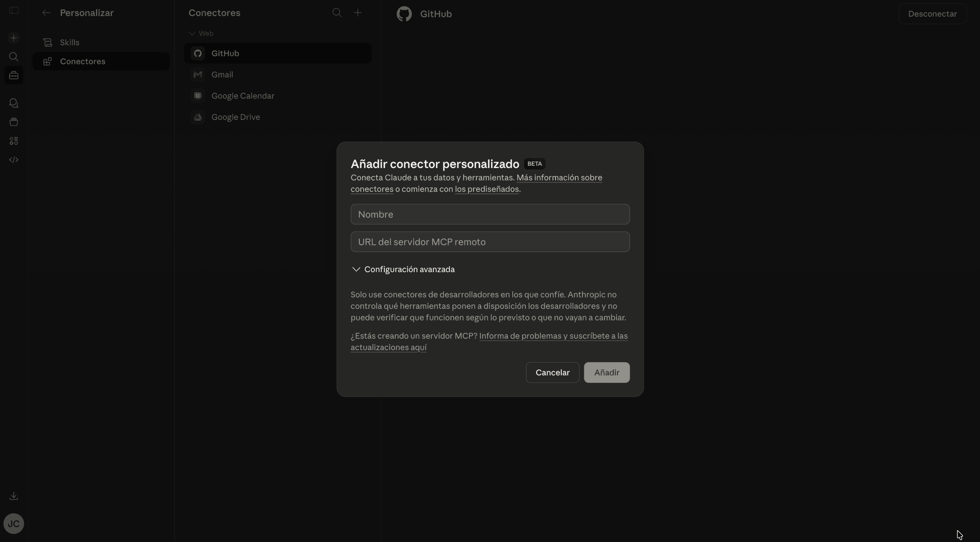Add a connector with the plus icon
Image resolution: width=980 pixels, height=542 pixels.
tap(358, 13)
